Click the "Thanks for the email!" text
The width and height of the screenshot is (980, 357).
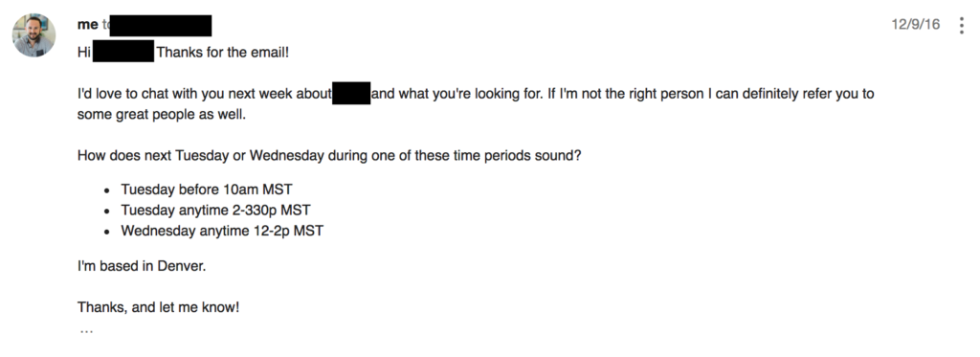223,52
